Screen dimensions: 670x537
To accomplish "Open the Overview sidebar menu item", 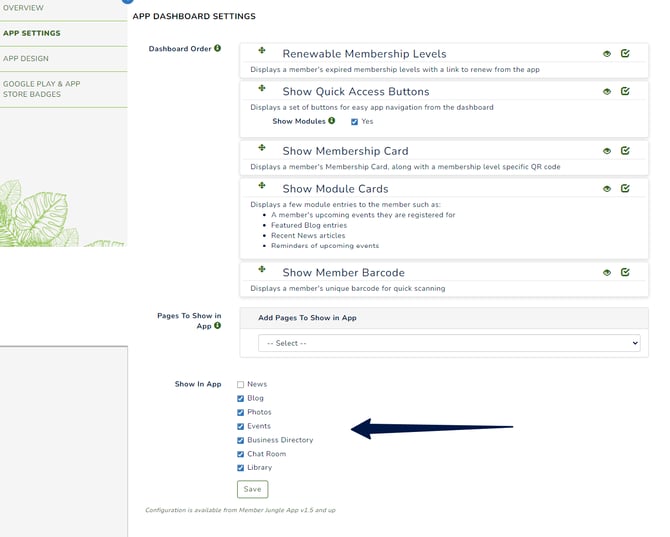I will coord(24,7).
